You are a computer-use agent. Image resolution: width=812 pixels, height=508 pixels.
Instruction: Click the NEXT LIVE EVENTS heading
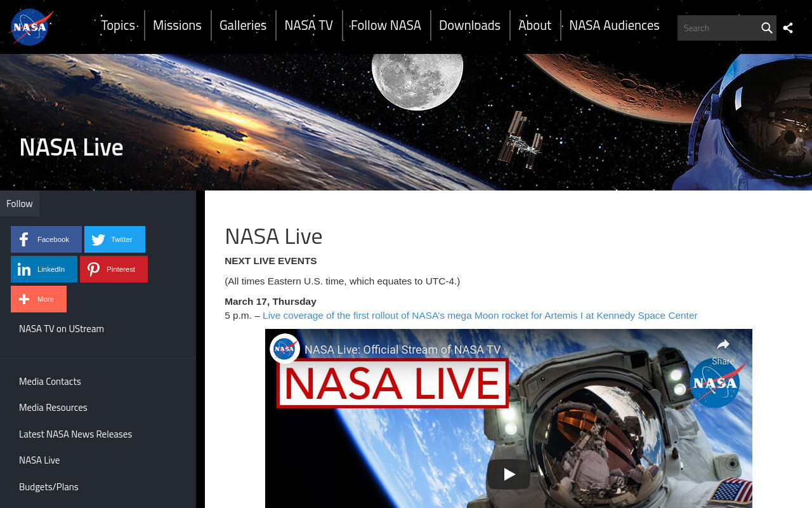pos(271,261)
